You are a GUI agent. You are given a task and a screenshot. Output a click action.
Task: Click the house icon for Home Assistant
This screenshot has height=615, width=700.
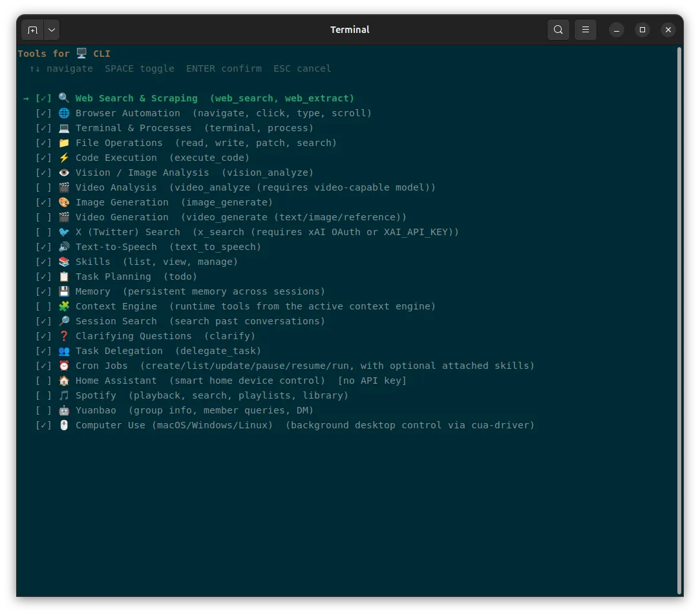click(64, 380)
